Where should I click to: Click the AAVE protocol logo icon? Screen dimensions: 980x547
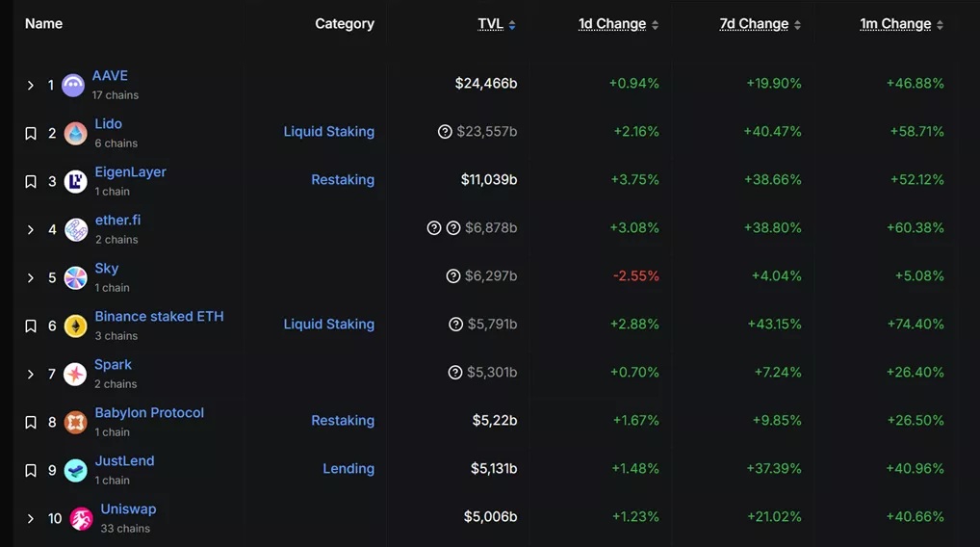click(x=73, y=85)
